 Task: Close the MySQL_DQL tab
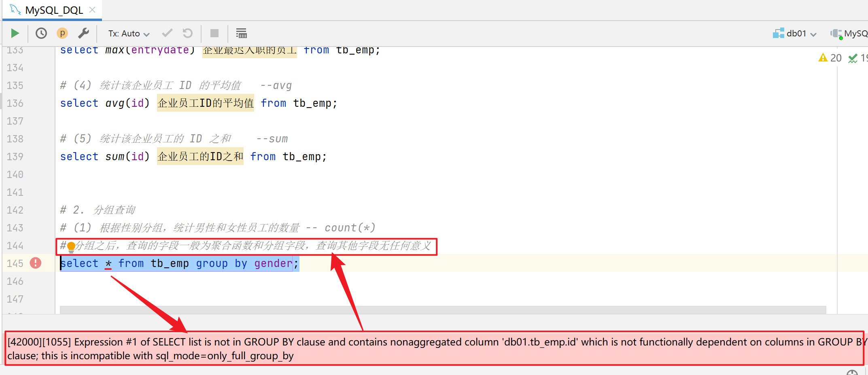[x=92, y=10]
